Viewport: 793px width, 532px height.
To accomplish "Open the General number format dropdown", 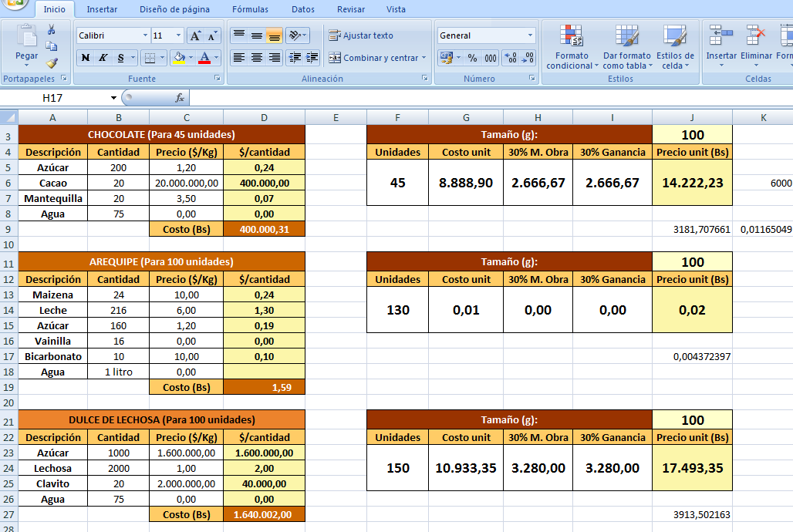I will [x=530, y=35].
